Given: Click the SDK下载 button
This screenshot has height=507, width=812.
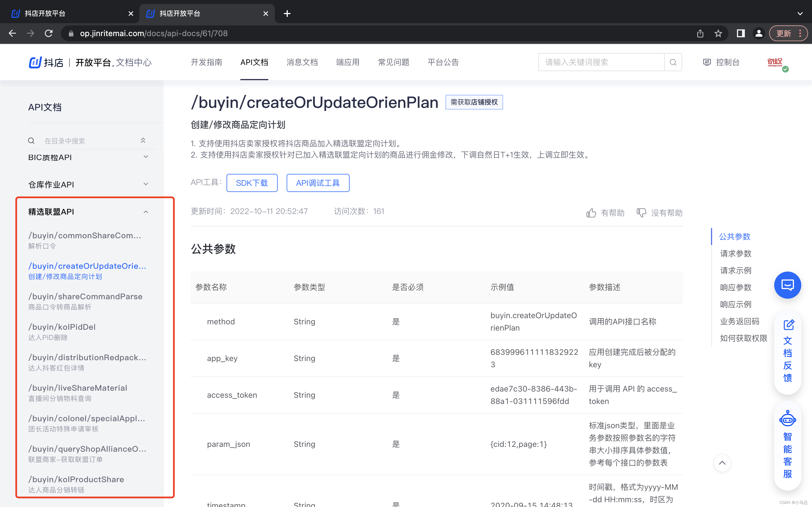Looking at the screenshot, I should (252, 183).
